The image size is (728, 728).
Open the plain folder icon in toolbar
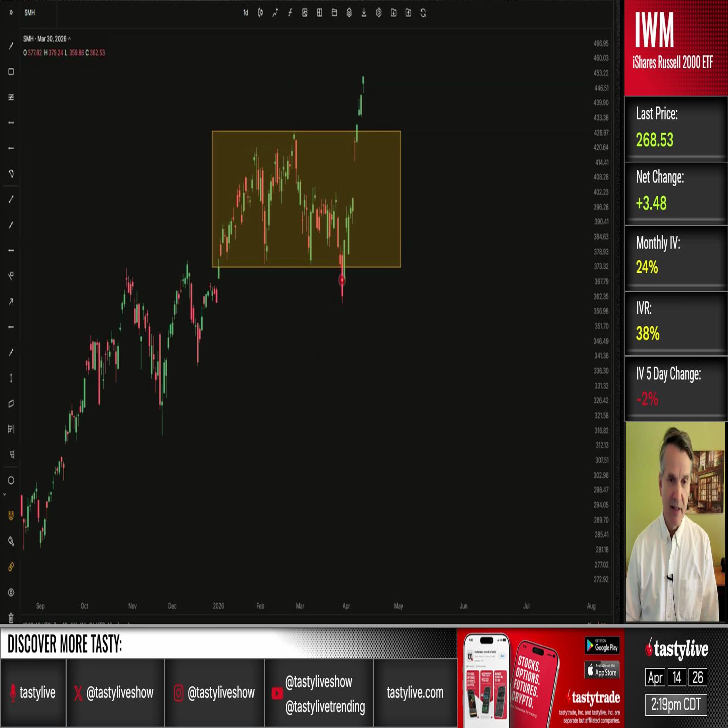point(334,13)
